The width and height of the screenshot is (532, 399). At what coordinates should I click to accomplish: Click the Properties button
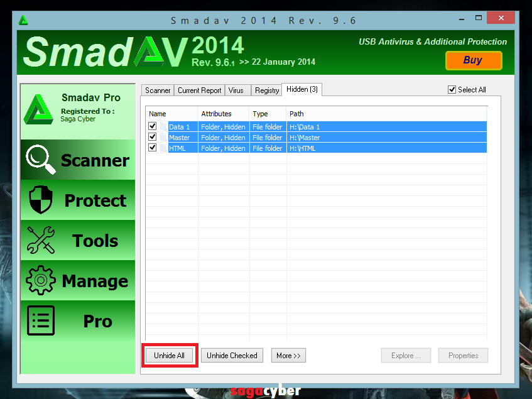coord(463,355)
